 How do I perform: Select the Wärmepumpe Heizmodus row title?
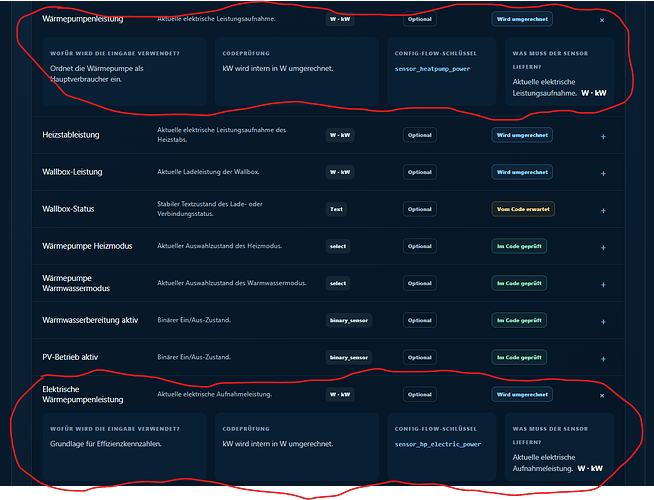click(x=87, y=246)
